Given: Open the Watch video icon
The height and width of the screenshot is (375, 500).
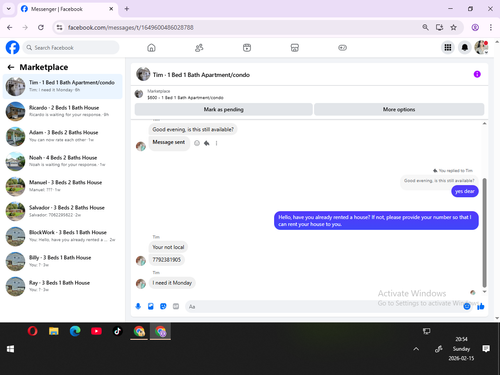Looking at the screenshot, I should click(247, 48).
